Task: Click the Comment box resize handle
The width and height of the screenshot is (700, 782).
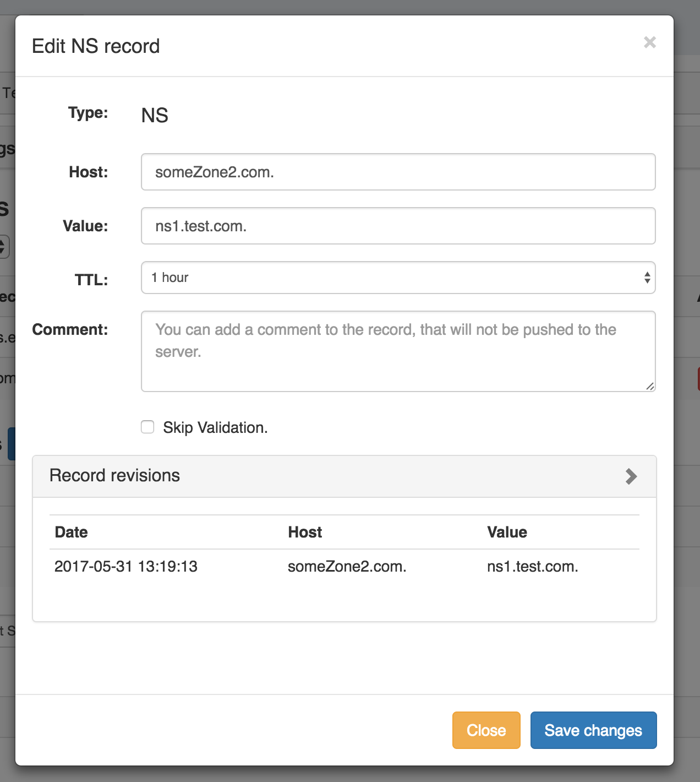Action: (x=650, y=387)
